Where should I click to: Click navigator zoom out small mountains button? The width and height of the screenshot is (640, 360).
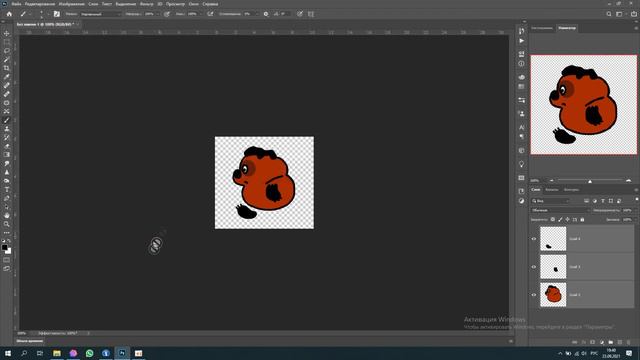pyautogui.click(x=551, y=180)
